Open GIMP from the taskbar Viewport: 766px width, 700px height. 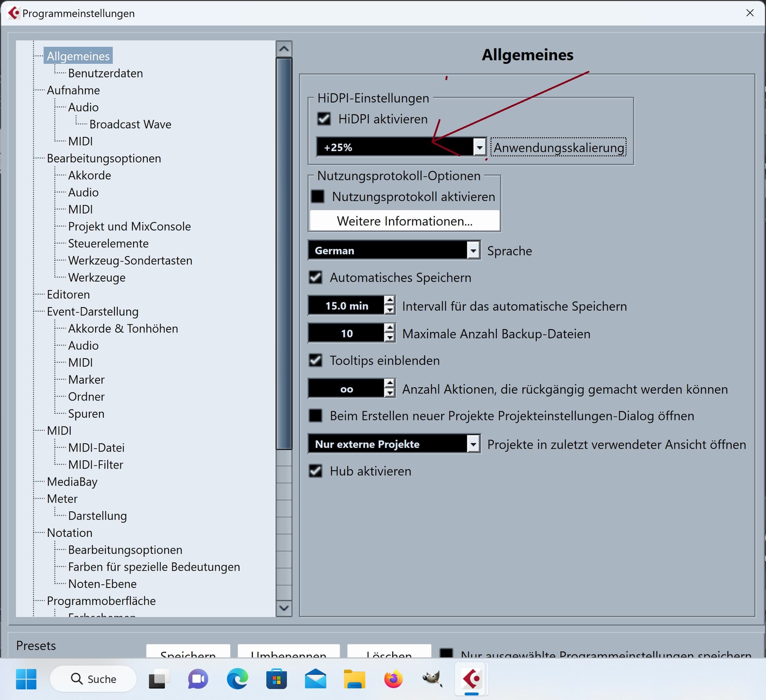[x=432, y=679]
